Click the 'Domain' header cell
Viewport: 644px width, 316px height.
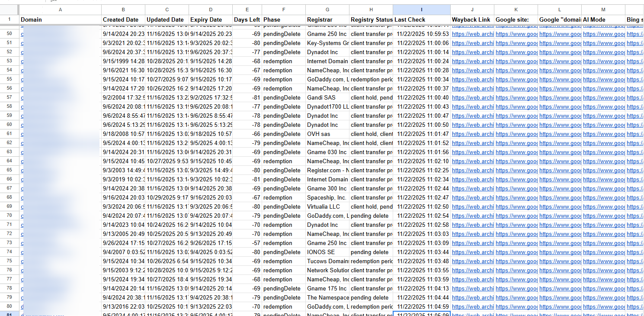click(x=60, y=19)
